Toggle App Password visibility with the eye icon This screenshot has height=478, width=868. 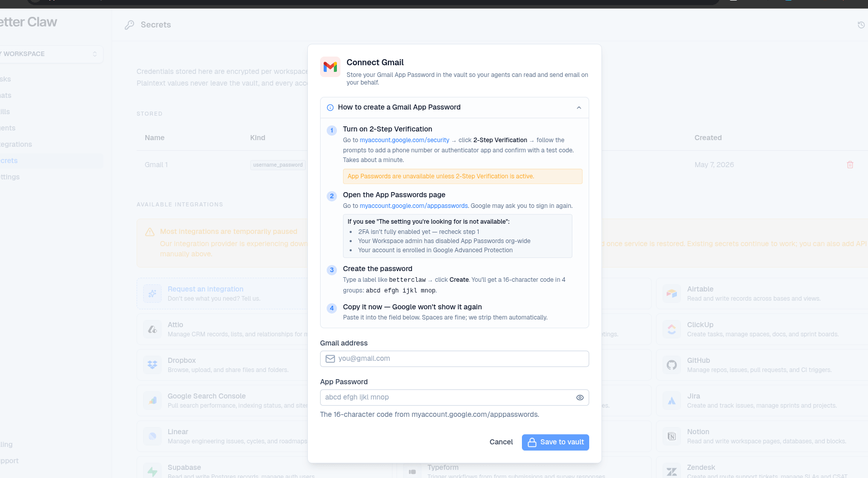point(580,397)
